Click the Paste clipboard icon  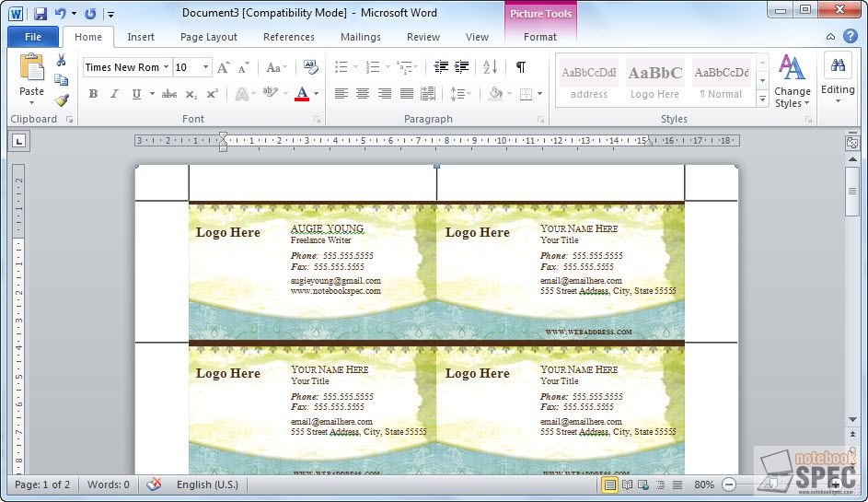[x=31, y=68]
